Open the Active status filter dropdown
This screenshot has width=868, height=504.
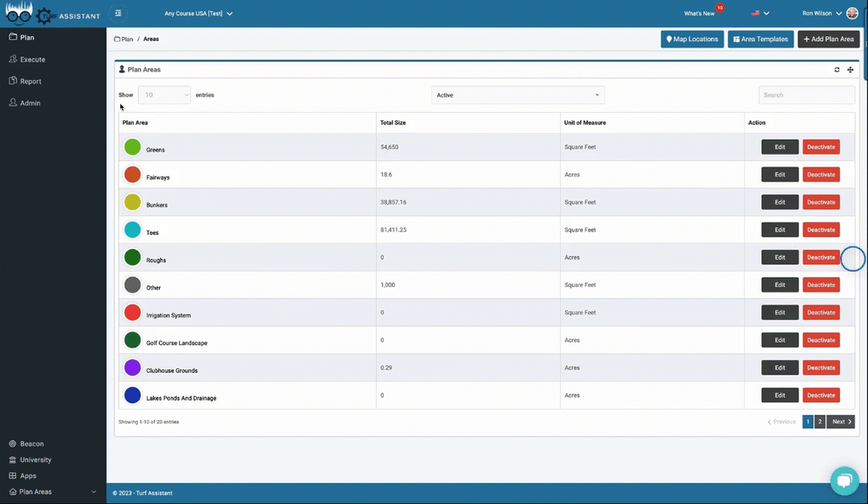pyautogui.click(x=517, y=95)
